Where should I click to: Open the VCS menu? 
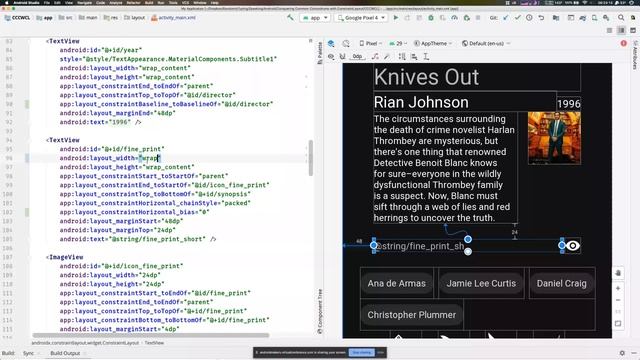click(185, 2)
